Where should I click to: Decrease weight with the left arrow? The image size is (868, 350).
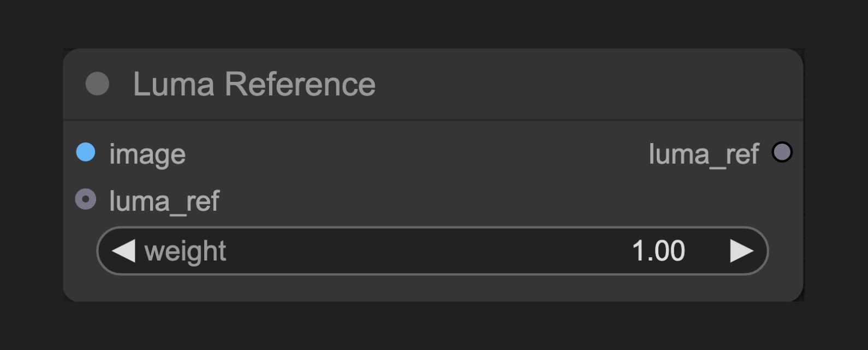pos(123,251)
